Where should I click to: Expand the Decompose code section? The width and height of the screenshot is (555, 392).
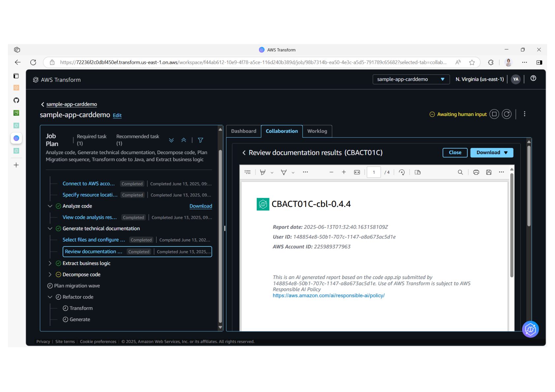point(50,275)
